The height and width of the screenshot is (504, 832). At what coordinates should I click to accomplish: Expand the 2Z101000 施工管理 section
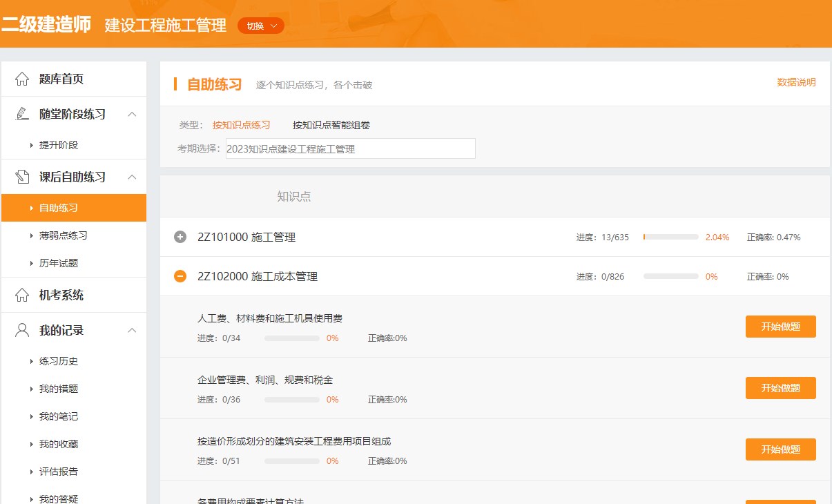[180, 237]
